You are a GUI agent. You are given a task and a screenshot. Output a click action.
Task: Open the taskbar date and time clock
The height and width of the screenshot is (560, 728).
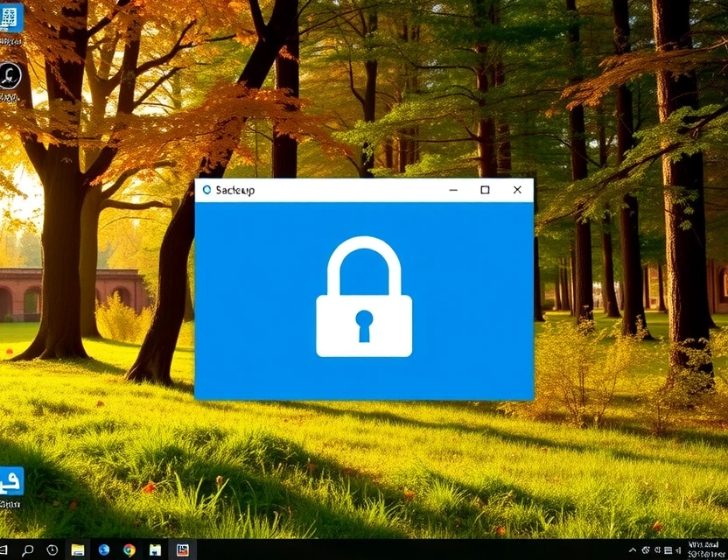coord(706,549)
